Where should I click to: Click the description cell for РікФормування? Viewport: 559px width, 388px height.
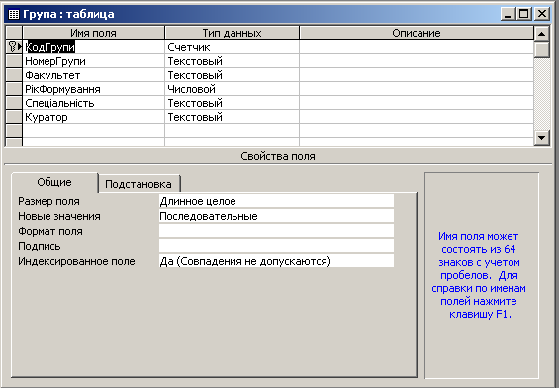coord(416,89)
